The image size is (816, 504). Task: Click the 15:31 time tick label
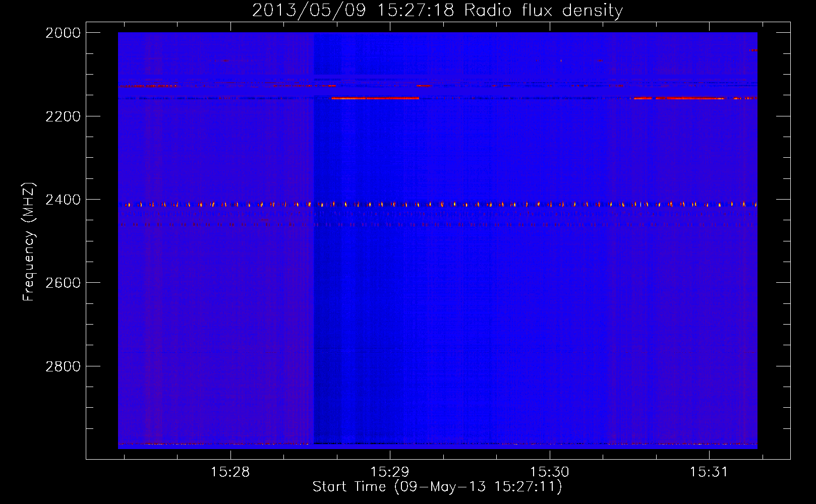click(709, 472)
